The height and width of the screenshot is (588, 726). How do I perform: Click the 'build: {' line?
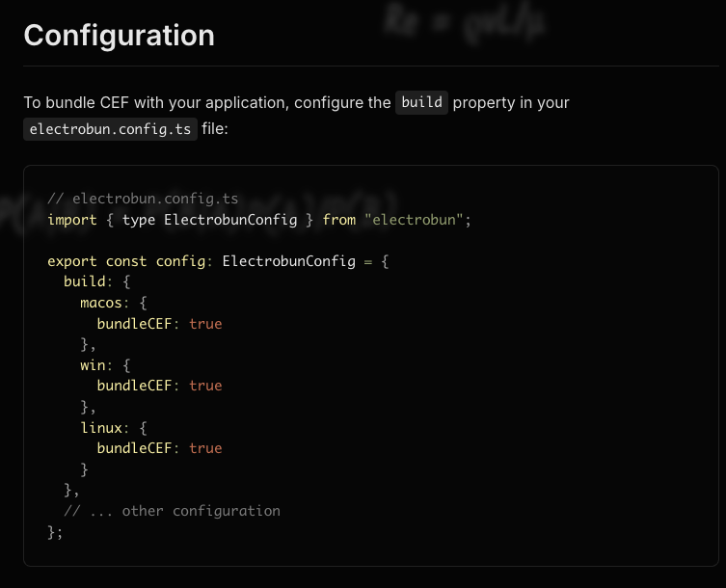pyautogui.click(x=97, y=281)
